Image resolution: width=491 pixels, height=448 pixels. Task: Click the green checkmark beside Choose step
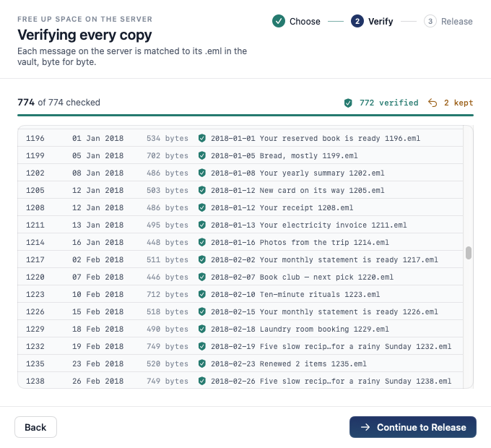coord(279,21)
